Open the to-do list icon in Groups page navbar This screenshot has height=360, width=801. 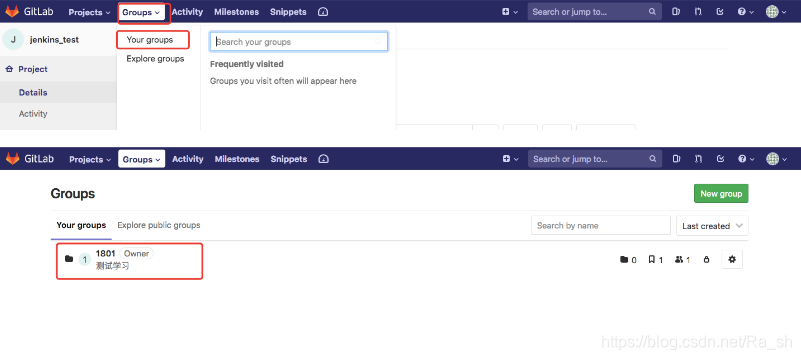tap(721, 159)
